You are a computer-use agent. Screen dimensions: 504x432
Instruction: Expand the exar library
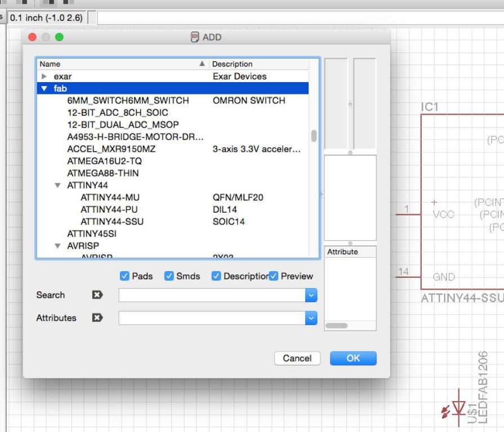click(x=44, y=76)
